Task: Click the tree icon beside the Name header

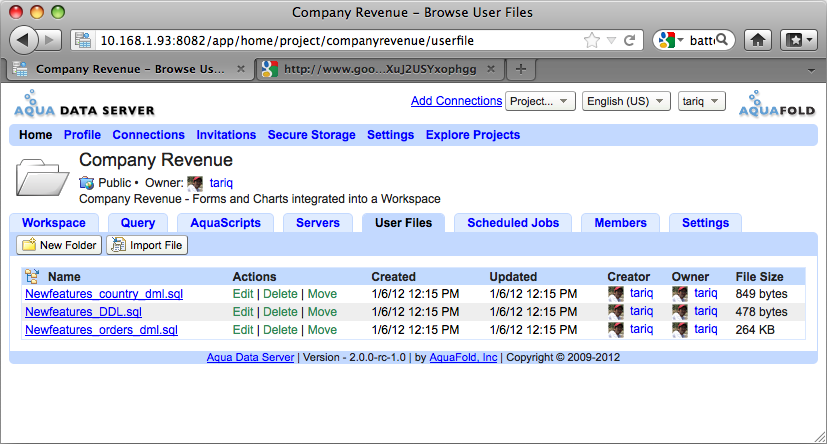Action: click(x=32, y=276)
